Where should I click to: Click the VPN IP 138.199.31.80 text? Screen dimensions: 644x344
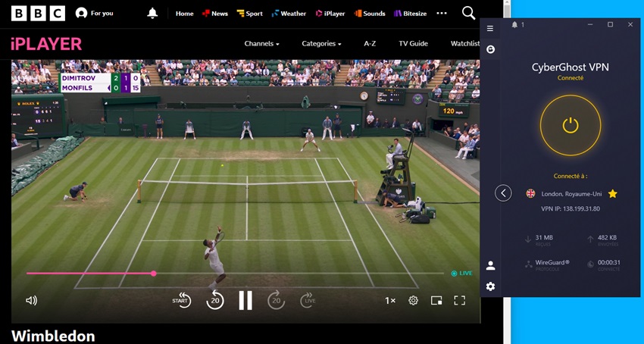(x=571, y=209)
